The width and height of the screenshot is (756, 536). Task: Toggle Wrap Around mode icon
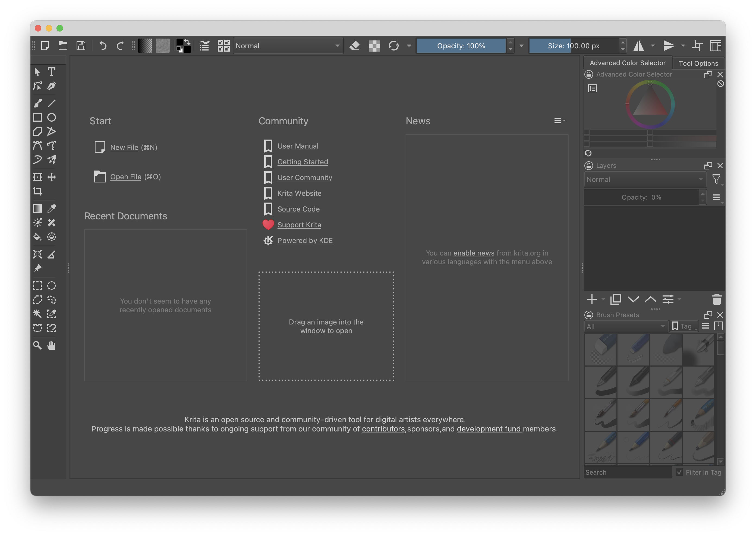tap(697, 46)
